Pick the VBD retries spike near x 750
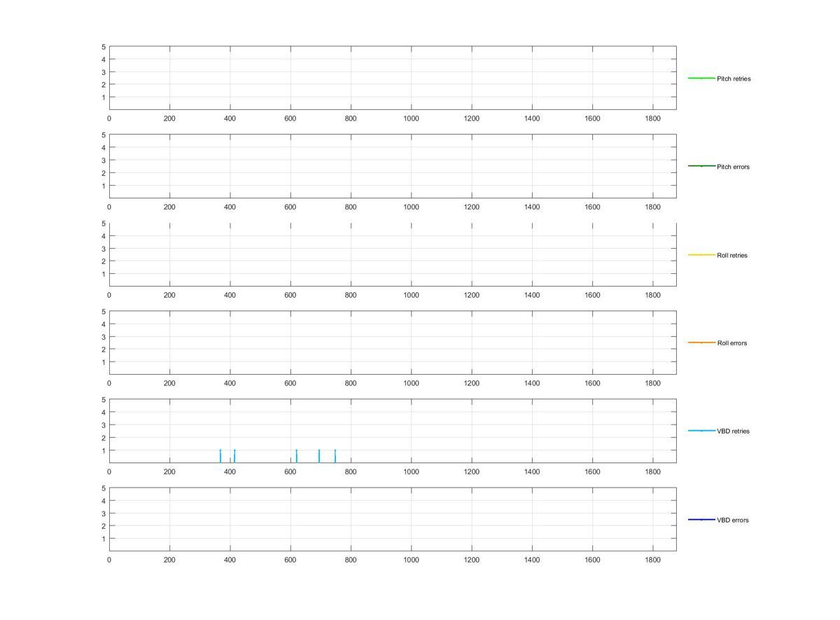Screen dimensions: 840x620 [335, 456]
